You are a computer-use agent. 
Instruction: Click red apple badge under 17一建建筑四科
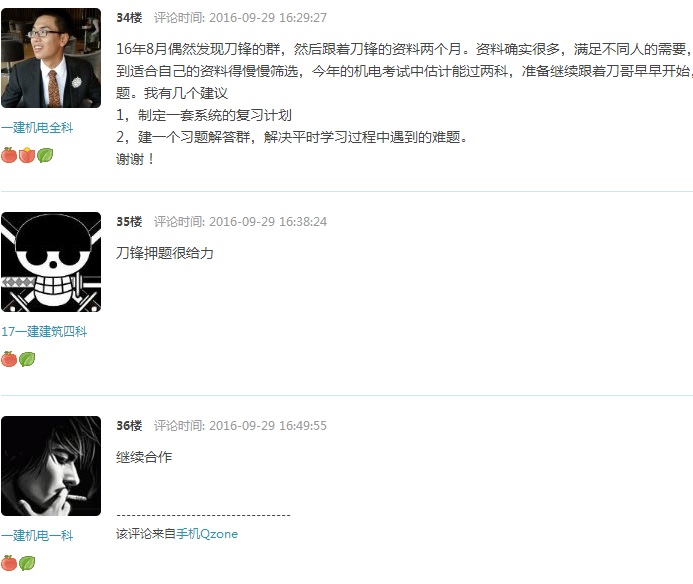tap(9, 359)
